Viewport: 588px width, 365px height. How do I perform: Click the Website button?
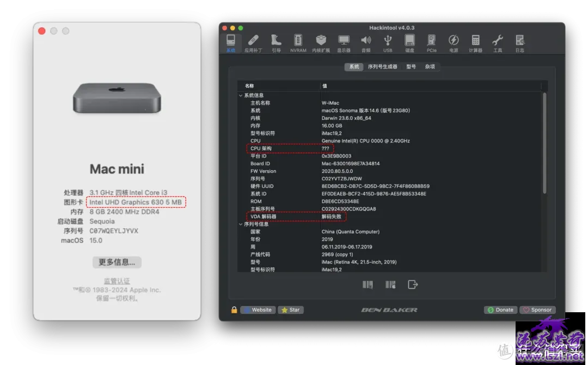coord(258,310)
